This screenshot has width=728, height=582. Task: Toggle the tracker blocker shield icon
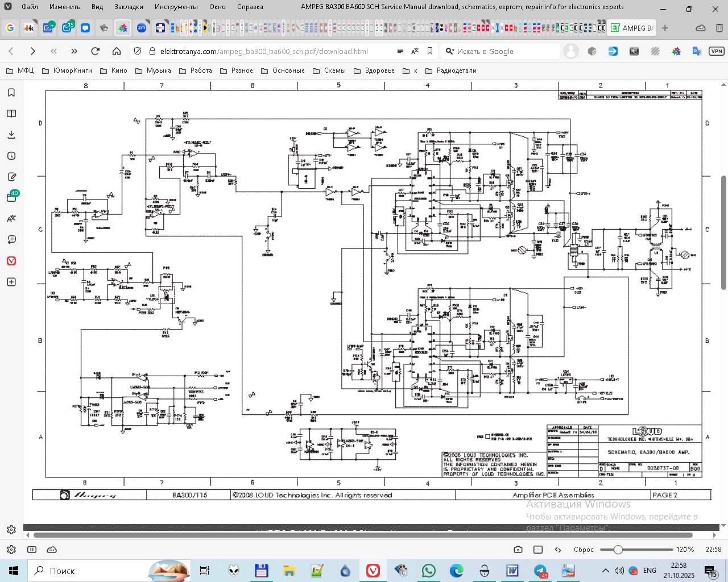pos(138,51)
